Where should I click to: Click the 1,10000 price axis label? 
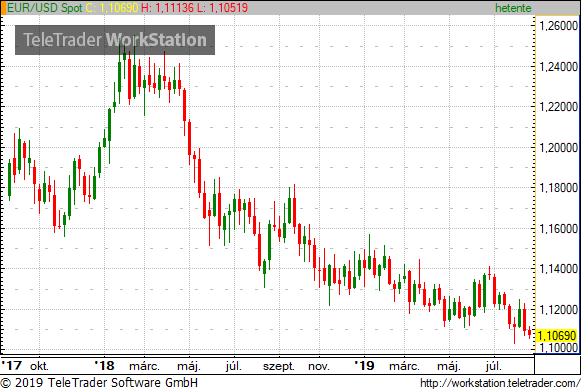coord(558,348)
